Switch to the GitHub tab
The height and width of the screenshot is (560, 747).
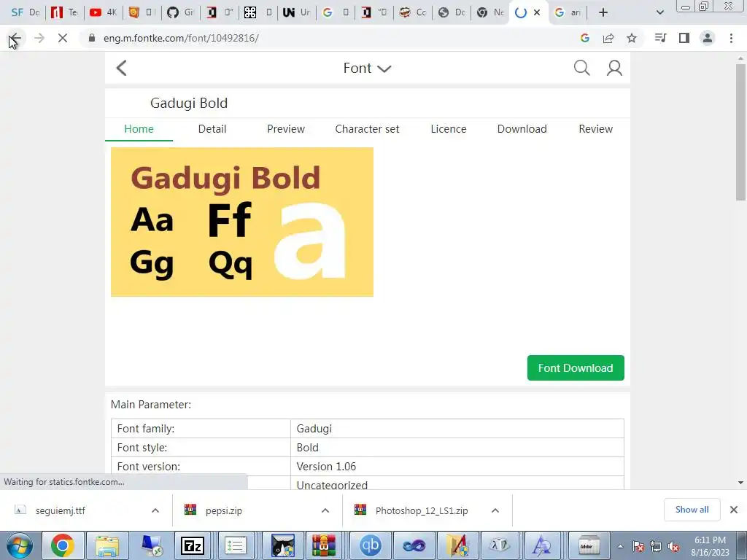pyautogui.click(x=181, y=12)
